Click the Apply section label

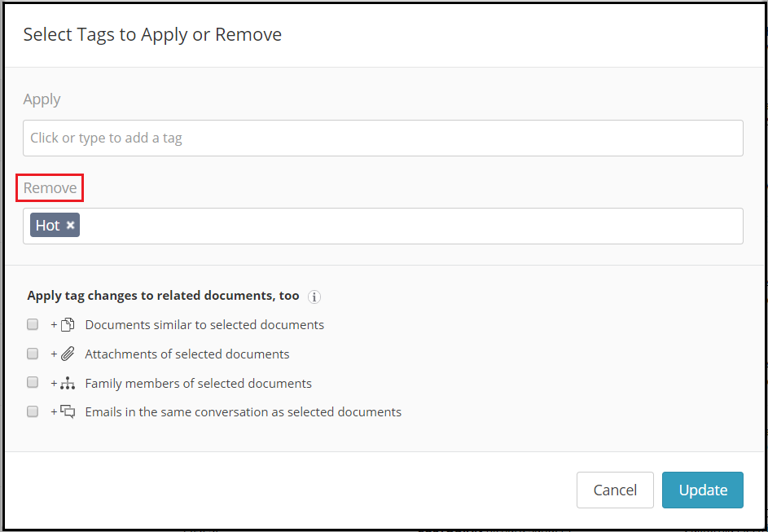click(42, 99)
